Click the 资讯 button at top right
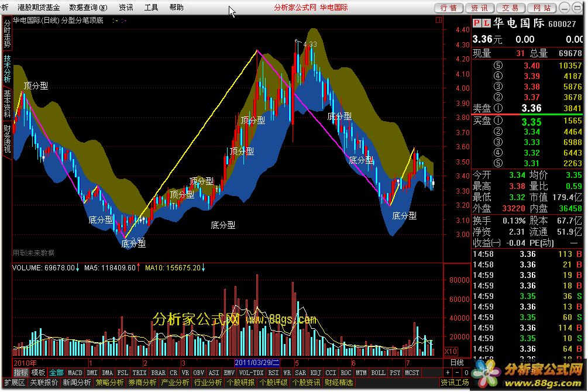588x392 pixels. coord(480,8)
